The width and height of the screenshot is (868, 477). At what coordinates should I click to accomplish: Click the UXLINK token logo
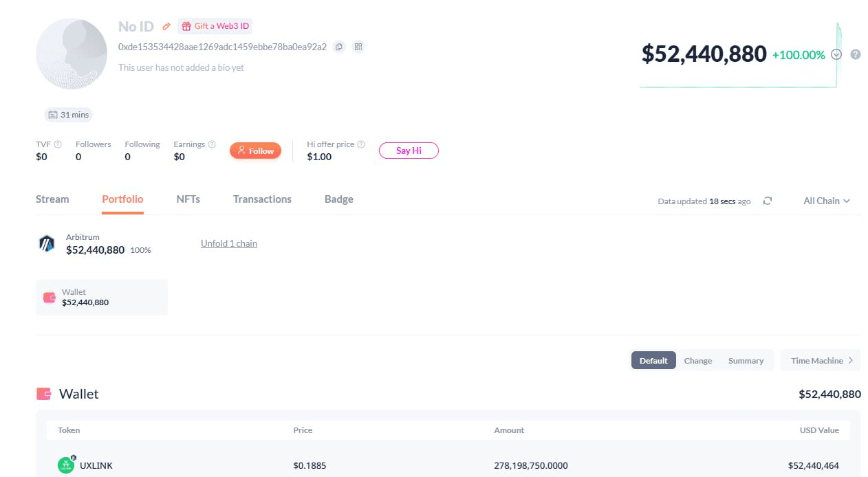click(66, 465)
